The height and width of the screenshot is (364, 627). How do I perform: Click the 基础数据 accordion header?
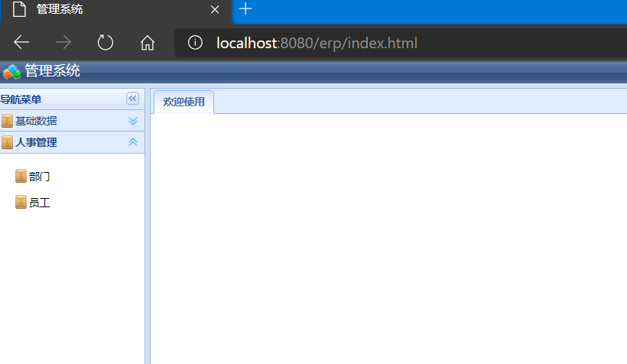pos(73,121)
